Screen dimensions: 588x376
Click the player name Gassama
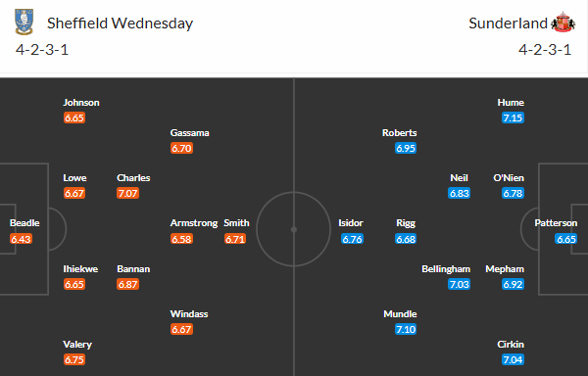(190, 132)
